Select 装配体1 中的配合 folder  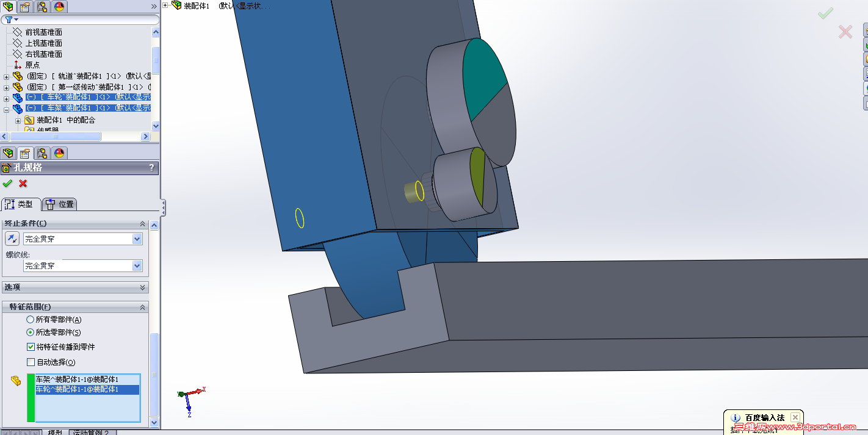[66, 120]
